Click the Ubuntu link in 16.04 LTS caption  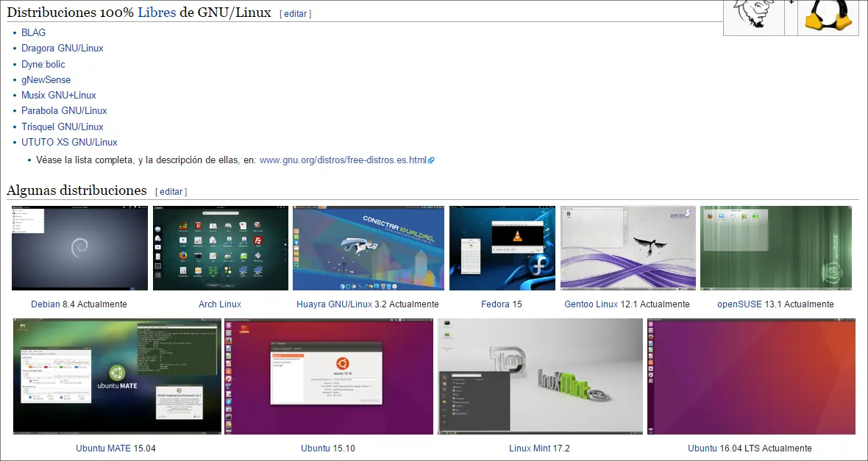pos(702,449)
